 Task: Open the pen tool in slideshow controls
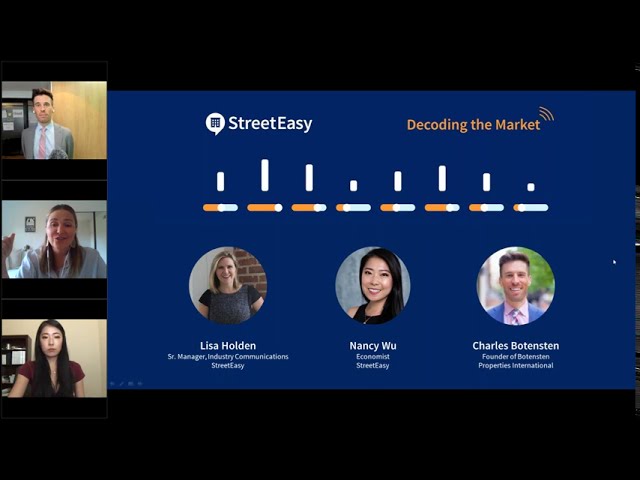point(122,384)
